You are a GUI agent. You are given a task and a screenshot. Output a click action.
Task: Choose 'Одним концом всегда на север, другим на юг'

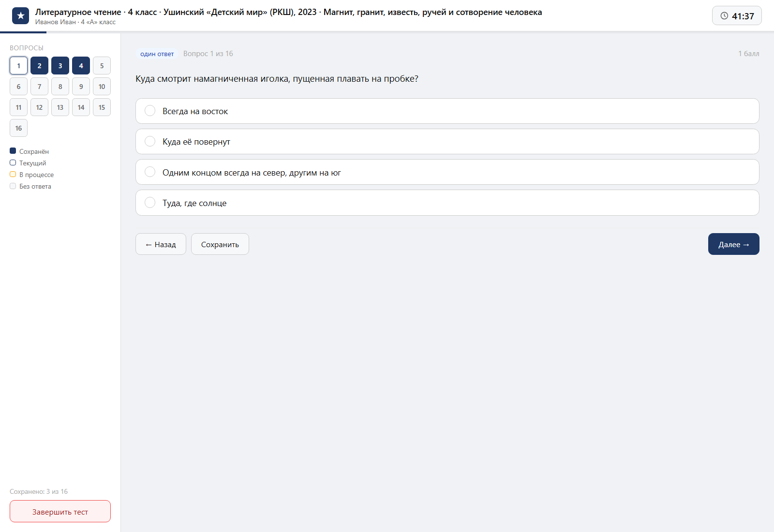click(447, 172)
